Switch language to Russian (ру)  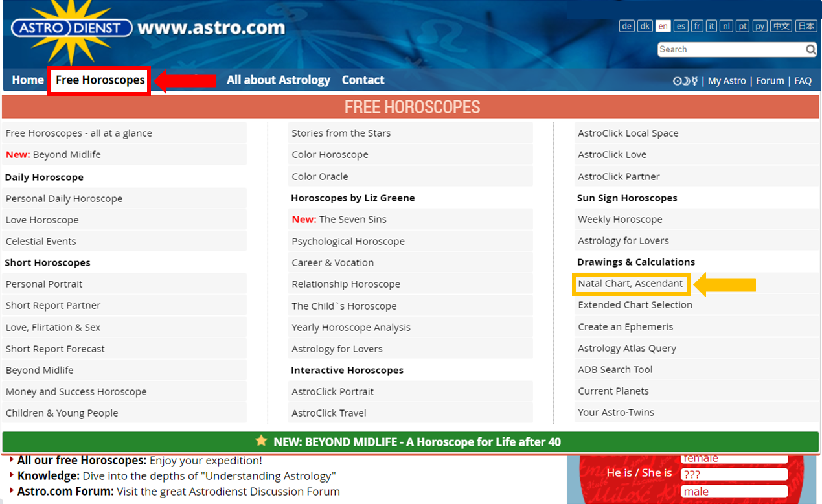click(760, 26)
